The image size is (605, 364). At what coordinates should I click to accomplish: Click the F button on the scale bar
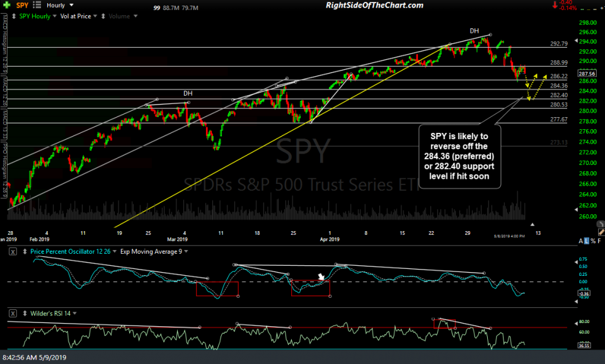(x=599, y=241)
